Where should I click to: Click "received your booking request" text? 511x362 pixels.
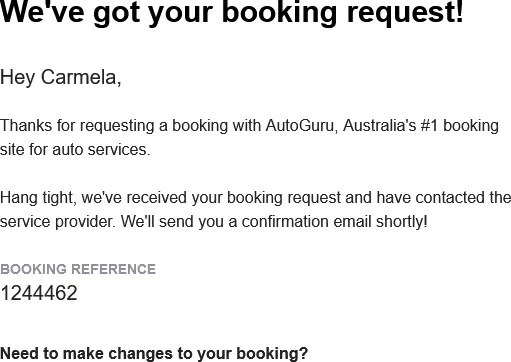[x=234, y=198]
